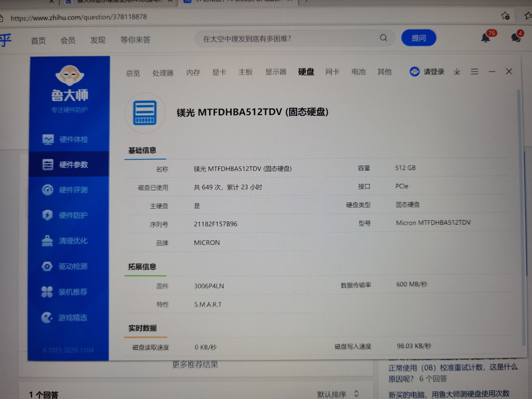532x399 pixels.
Task: Switch to 其他 tab
Action: pyautogui.click(x=384, y=71)
